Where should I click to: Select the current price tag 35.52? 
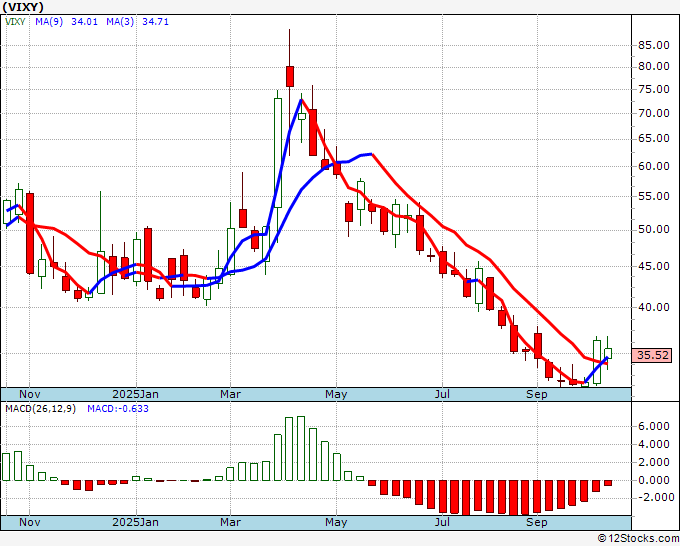652,355
